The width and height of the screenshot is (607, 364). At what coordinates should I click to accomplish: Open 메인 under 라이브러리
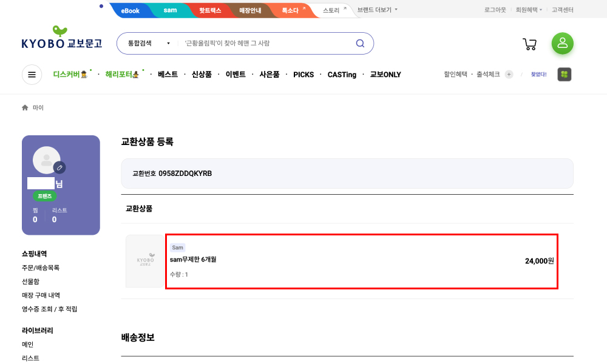tap(27, 344)
